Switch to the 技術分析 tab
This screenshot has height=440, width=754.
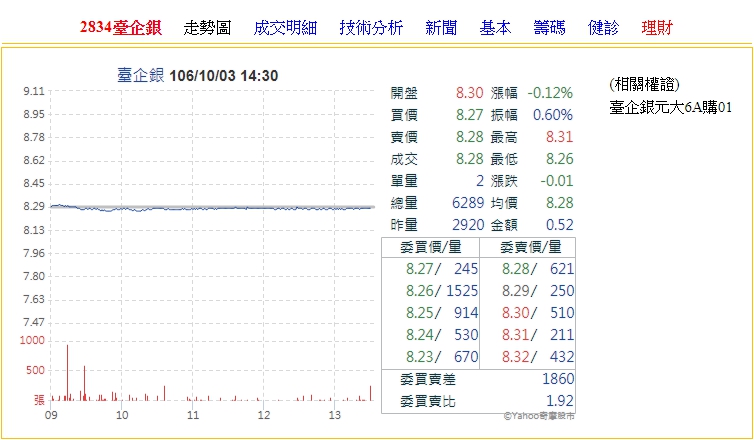(x=371, y=28)
